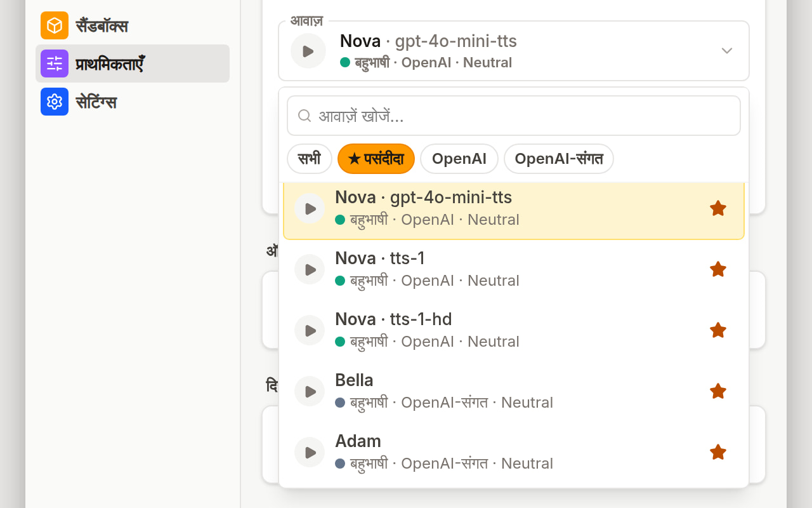Play sample for Adam voice
812x508 pixels.
tap(310, 453)
